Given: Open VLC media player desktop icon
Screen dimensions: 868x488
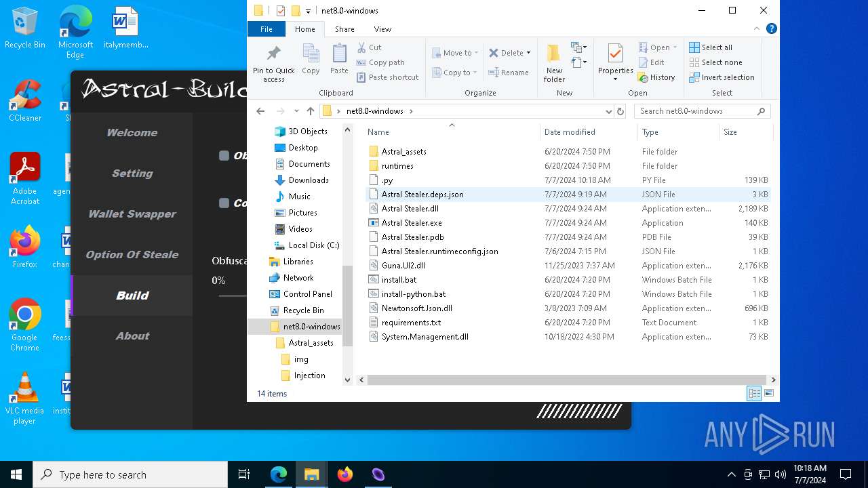Looking at the screenshot, I should point(25,399).
